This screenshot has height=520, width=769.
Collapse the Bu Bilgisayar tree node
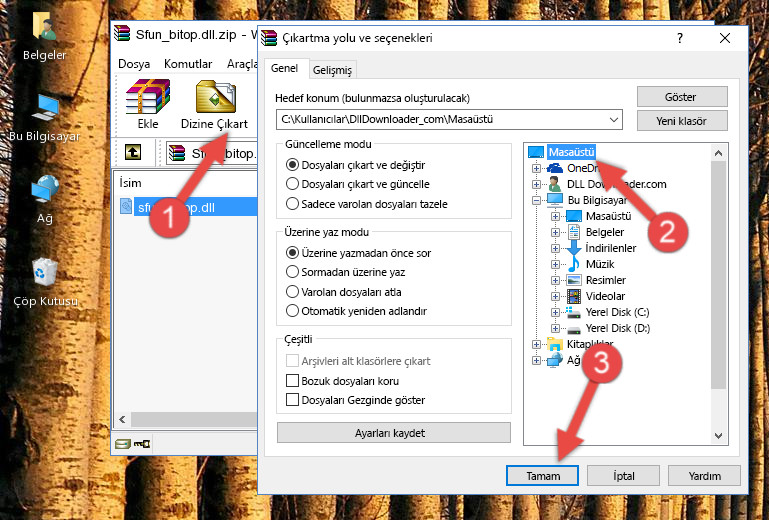tap(536, 200)
